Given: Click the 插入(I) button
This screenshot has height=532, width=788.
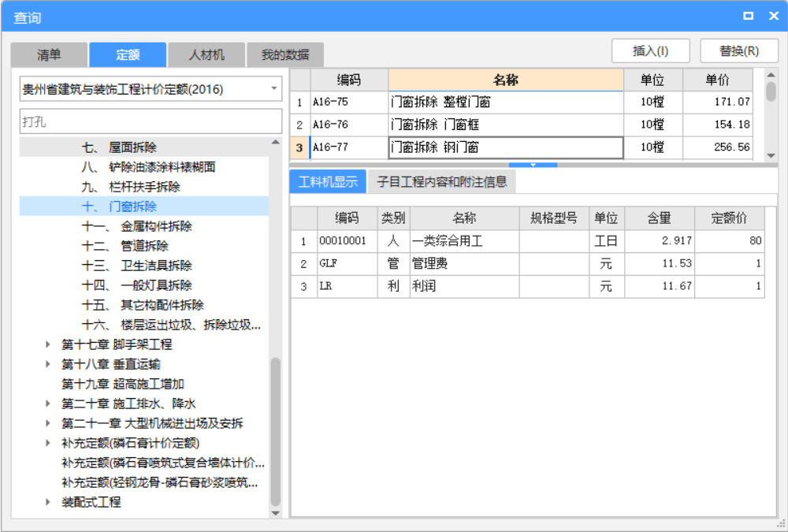Looking at the screenshot, I should click(650, 50).
